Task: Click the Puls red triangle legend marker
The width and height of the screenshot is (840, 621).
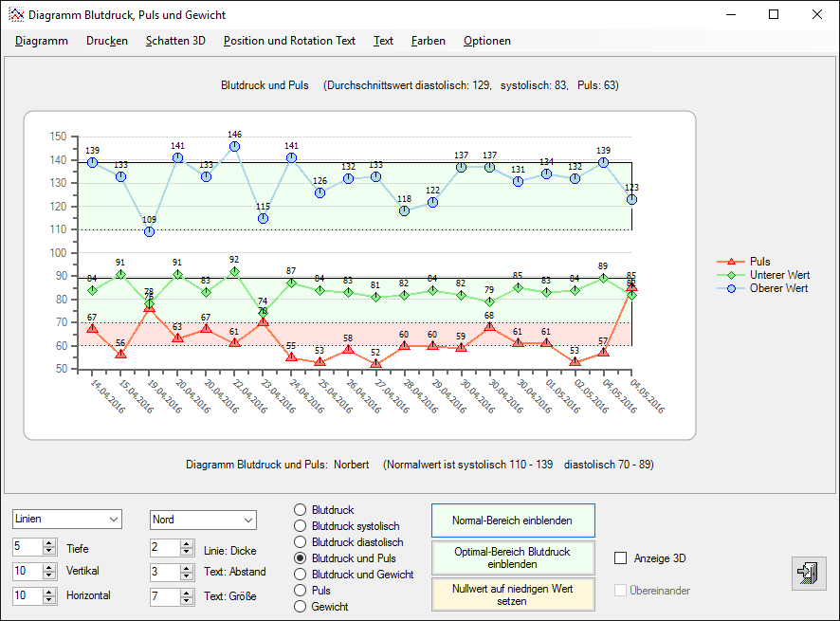Action: coord(730,262)
